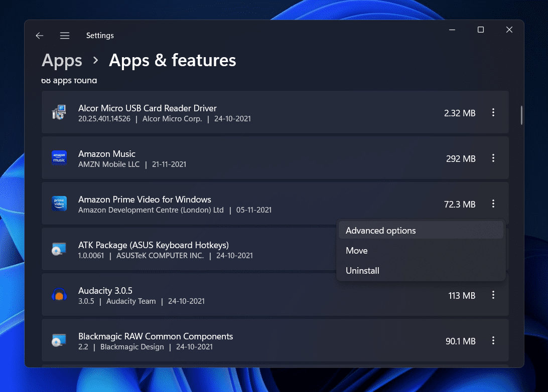Open more options for Amazon Music
The height and width of the screenshot is (392, 548).
(x=493, y=158)
